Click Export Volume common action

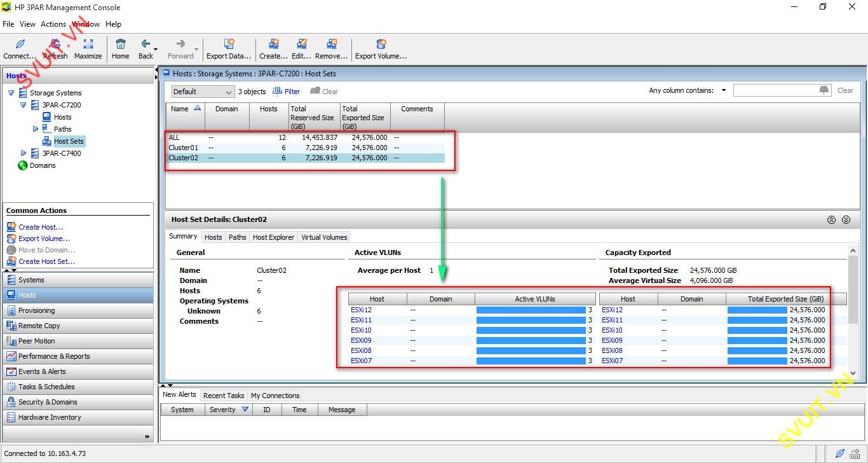[44, 238]
